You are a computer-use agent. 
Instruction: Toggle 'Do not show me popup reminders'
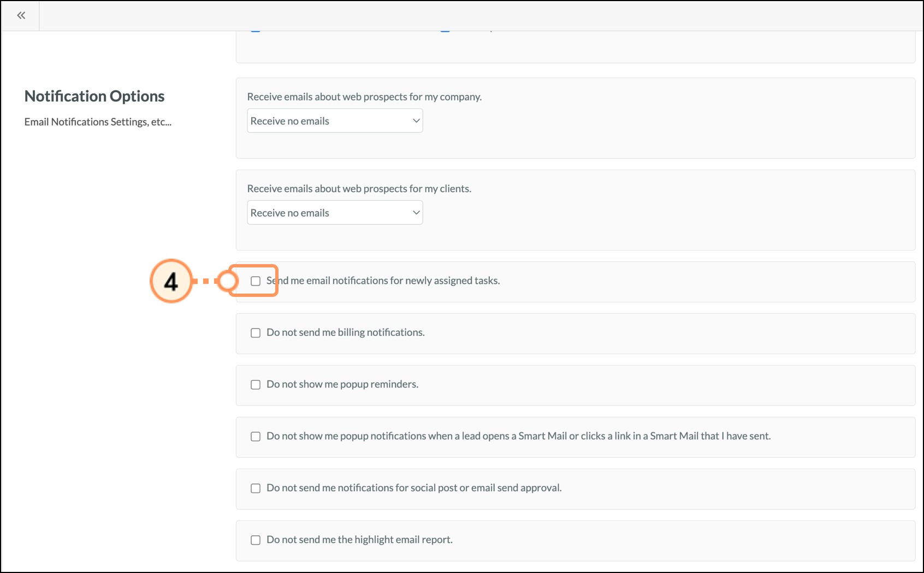[x=256, y=385]
